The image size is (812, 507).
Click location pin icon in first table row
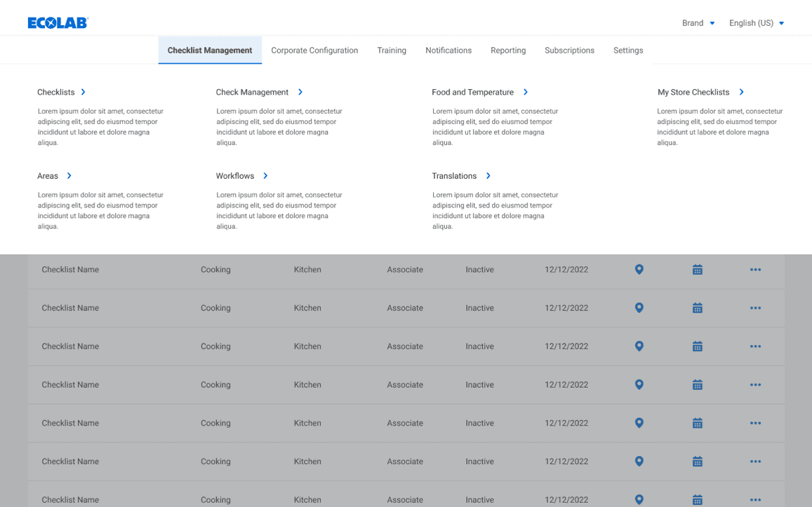639,269
